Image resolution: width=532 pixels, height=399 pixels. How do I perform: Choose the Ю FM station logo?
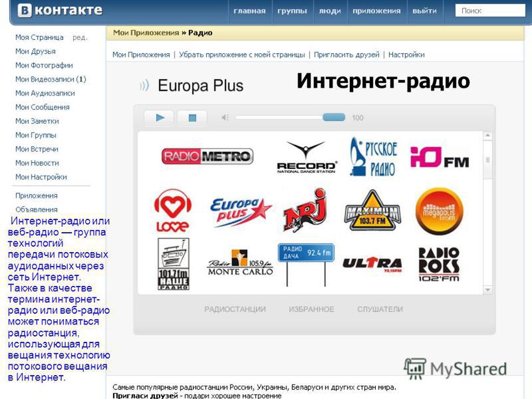click(x=440, y=157)
